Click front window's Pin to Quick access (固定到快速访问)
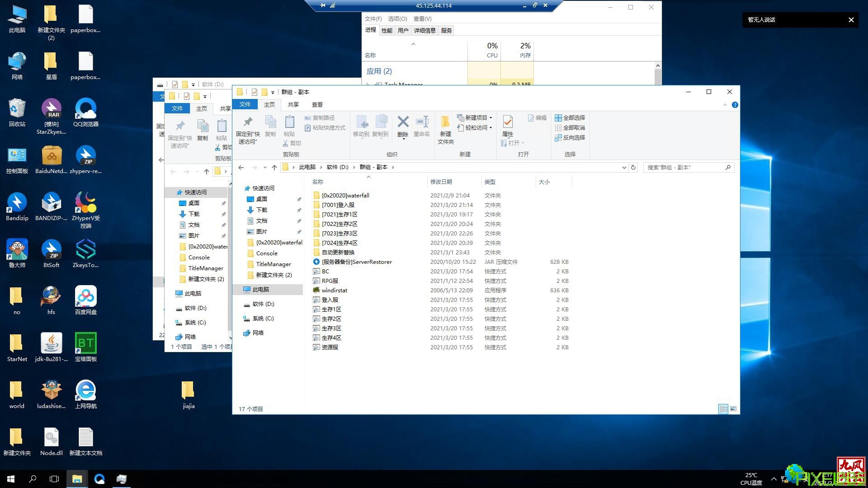Screen dimensions: 868x488 coord(248,130)
